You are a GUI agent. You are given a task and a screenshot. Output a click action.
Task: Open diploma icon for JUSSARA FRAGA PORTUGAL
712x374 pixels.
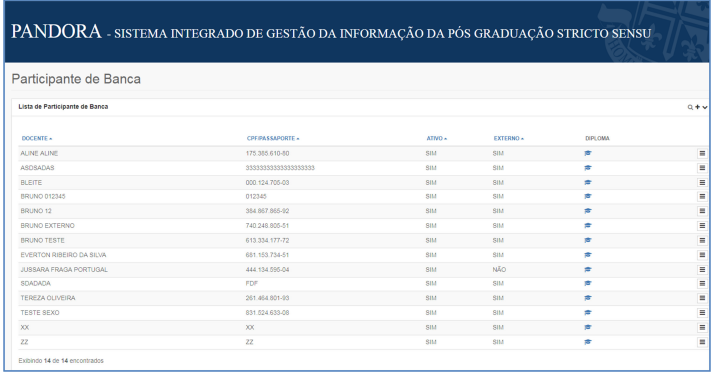tap(588, 270)
